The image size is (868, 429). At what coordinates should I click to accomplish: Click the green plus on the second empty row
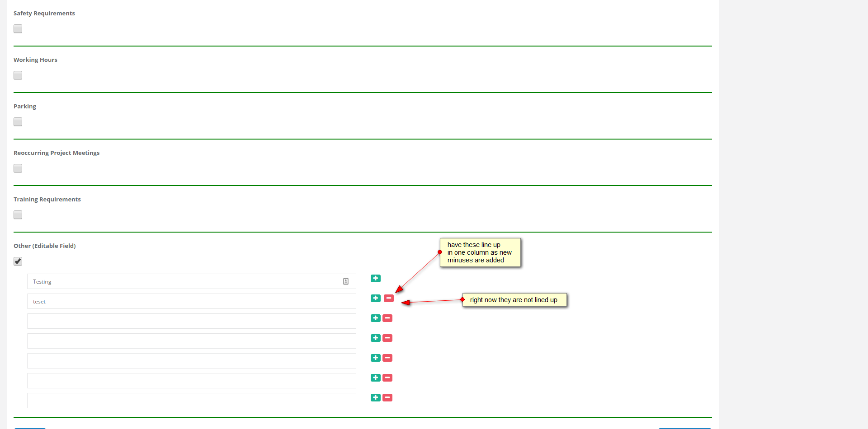pyautogui.click(x=376, y=338)
